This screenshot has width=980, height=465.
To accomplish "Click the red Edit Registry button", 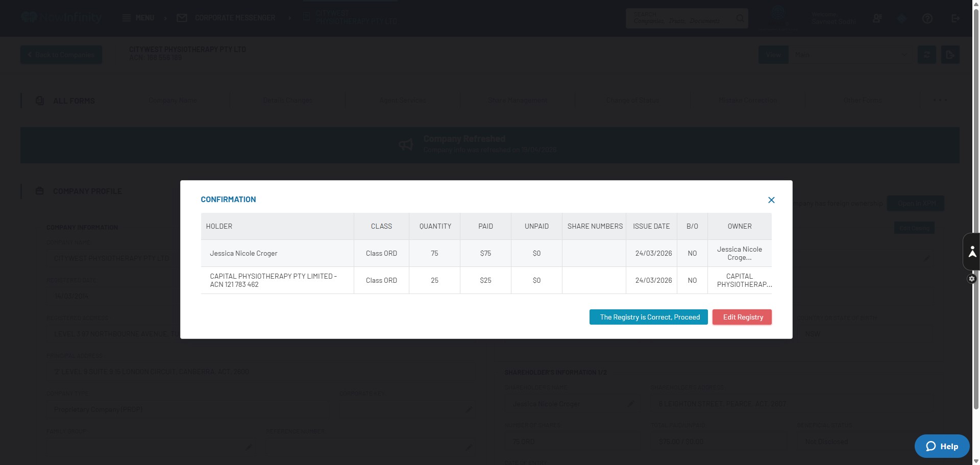I will click(742, 317).
